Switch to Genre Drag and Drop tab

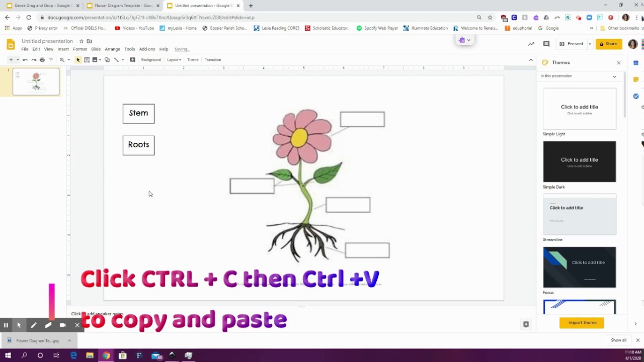click(42, 6)
